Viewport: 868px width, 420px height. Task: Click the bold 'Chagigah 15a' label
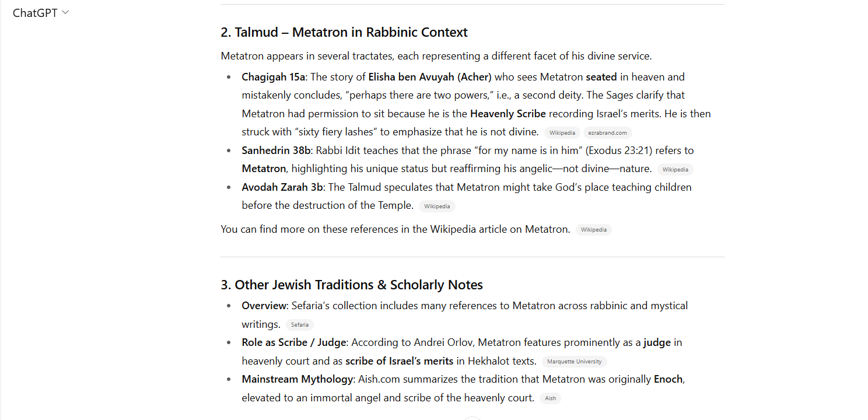(273, 77)
